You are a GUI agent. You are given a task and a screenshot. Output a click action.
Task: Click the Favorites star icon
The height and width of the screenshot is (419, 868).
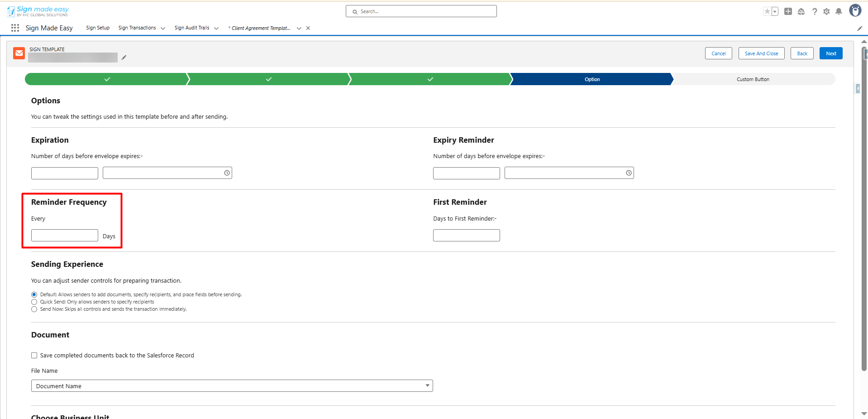pos(767,11)
